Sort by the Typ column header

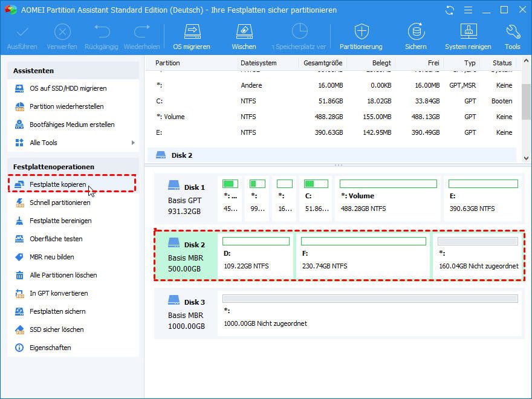pyautogui.click(x=470, y=63)
